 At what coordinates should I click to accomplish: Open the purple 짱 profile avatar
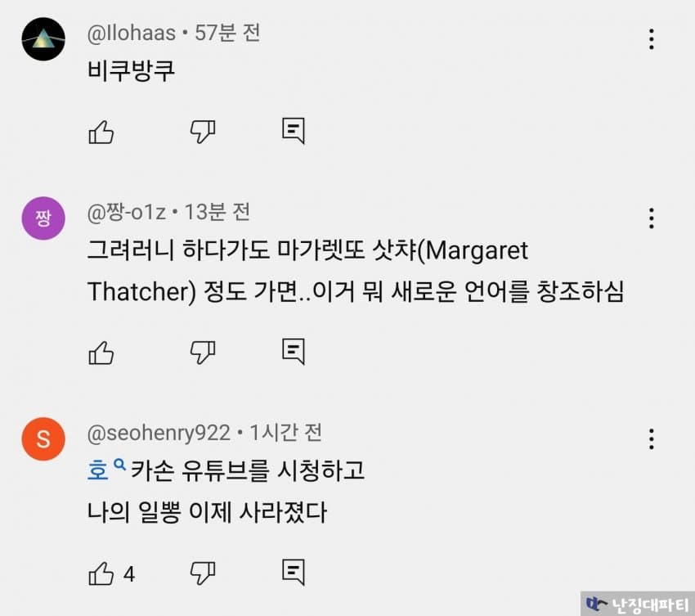43,218
